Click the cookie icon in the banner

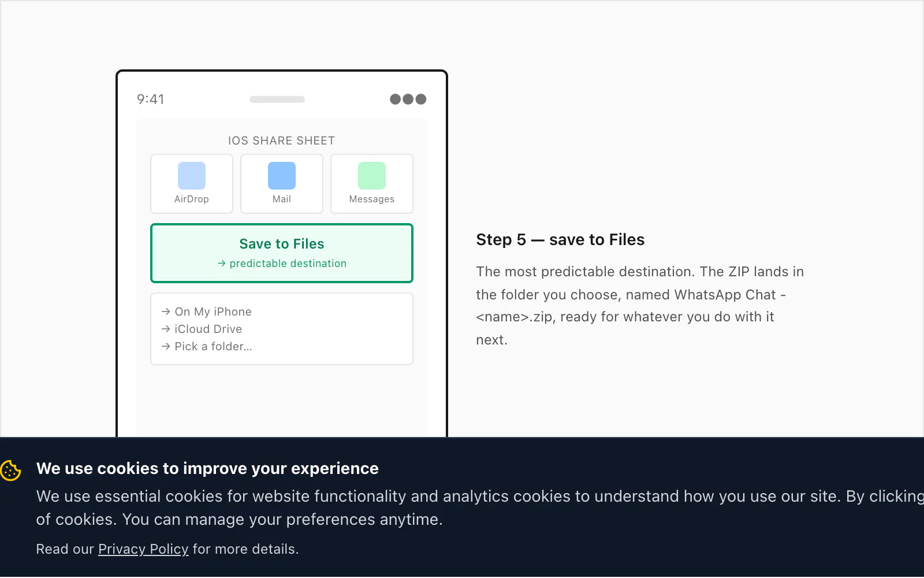[x=11, y=470]
